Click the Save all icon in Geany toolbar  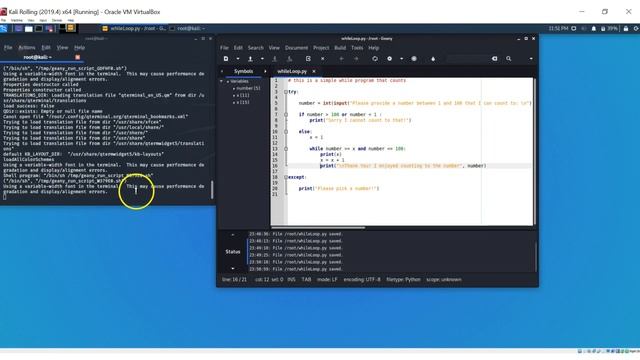coord(289,59)
